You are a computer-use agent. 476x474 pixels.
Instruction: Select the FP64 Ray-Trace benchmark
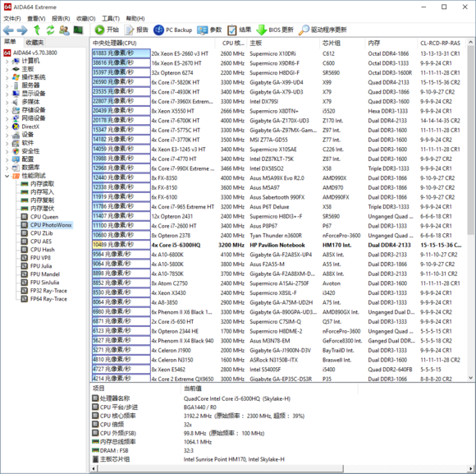pos(48,299)
